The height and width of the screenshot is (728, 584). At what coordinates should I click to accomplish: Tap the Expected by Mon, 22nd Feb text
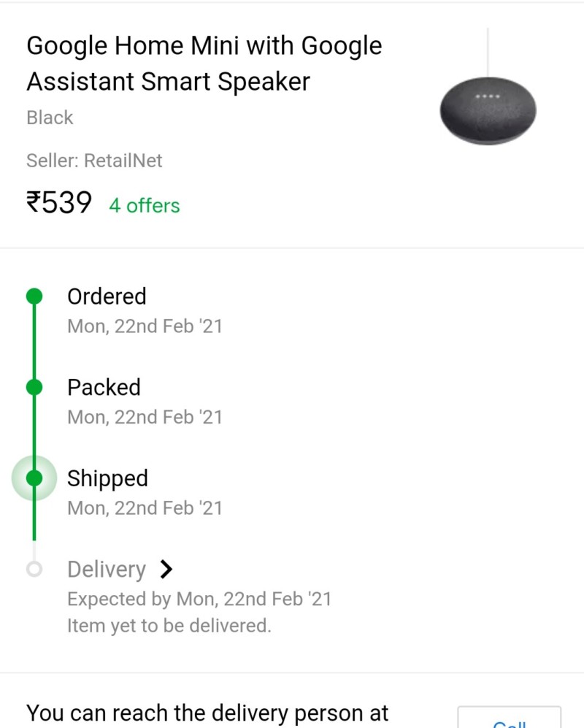point(199,599)
